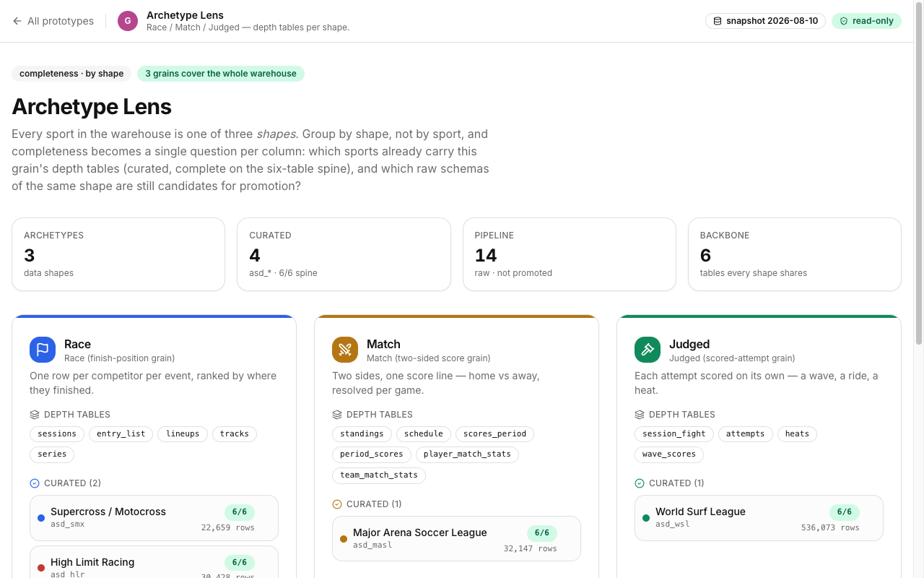Click the 'completeness · by shape' chip
Viewport: 924px width, 578px height.
pos(71,74)
